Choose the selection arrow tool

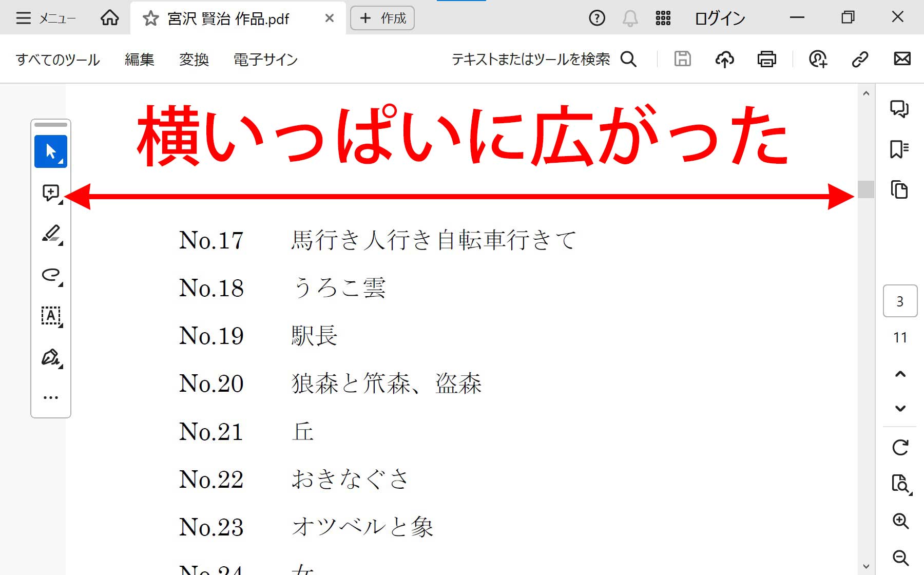(51, 151)
